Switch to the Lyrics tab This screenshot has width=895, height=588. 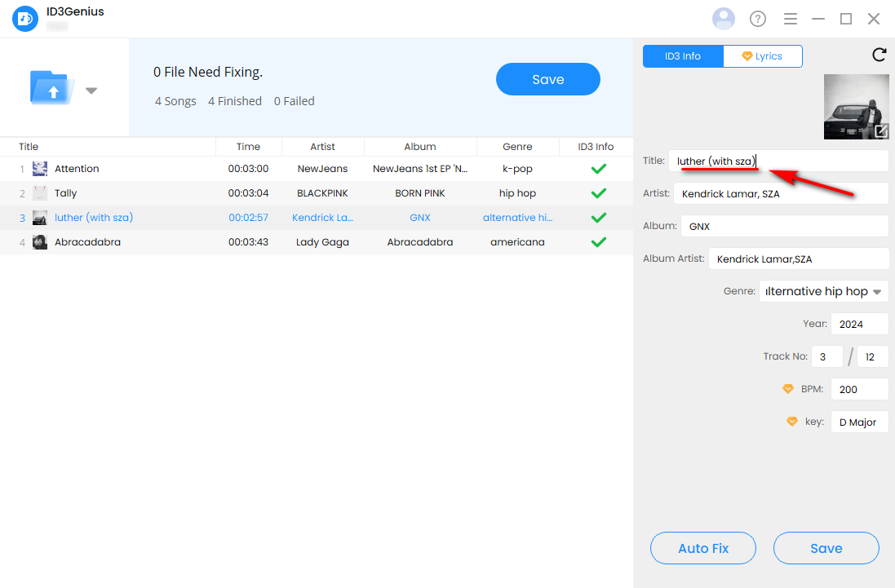tap(763, 56)
